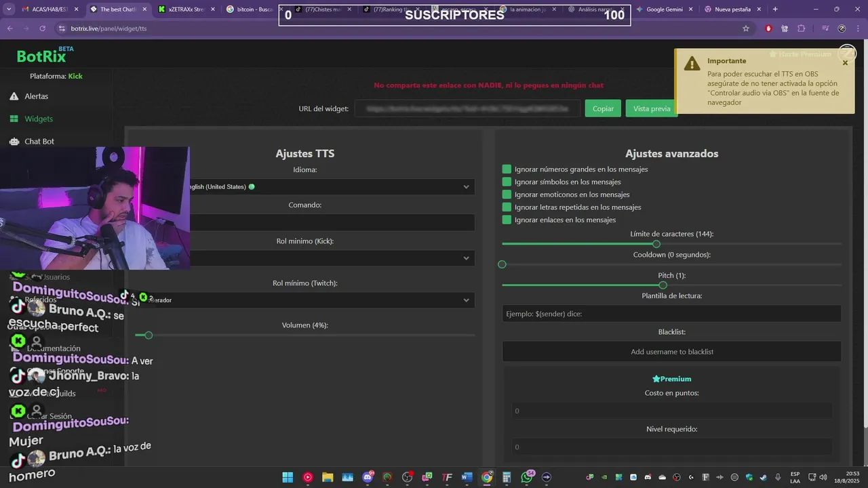868x488 pixels.
Task: Open Calculator from the taskbar
Action: point(507,477)
